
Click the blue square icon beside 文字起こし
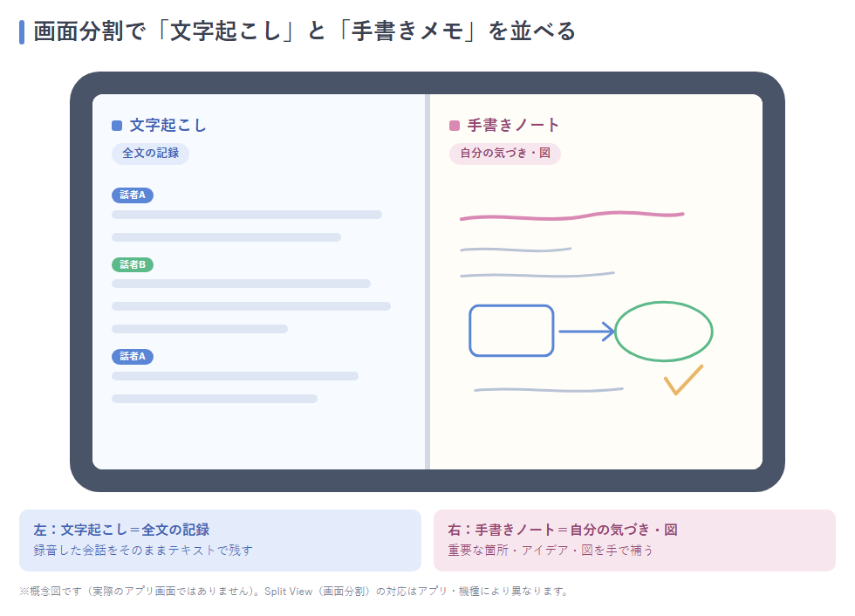tap(117, 126)
